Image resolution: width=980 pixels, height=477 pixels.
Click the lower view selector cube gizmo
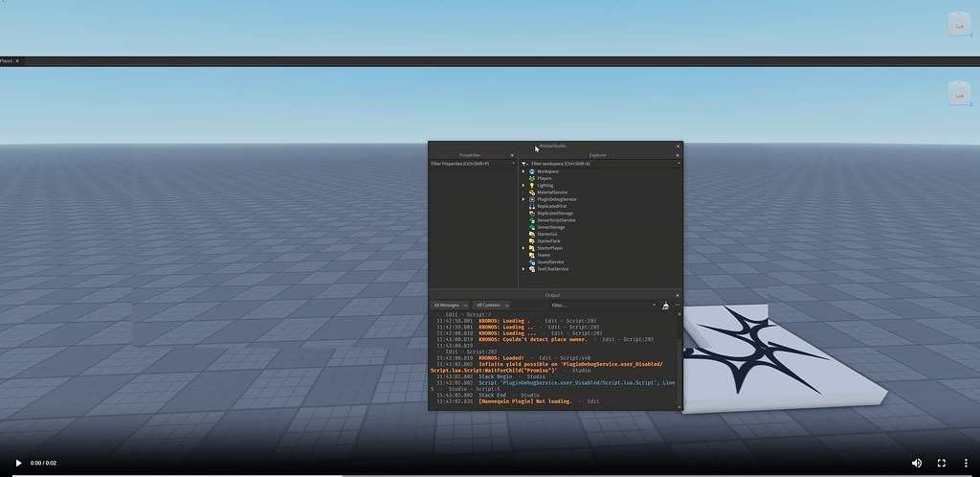(959, 95)
